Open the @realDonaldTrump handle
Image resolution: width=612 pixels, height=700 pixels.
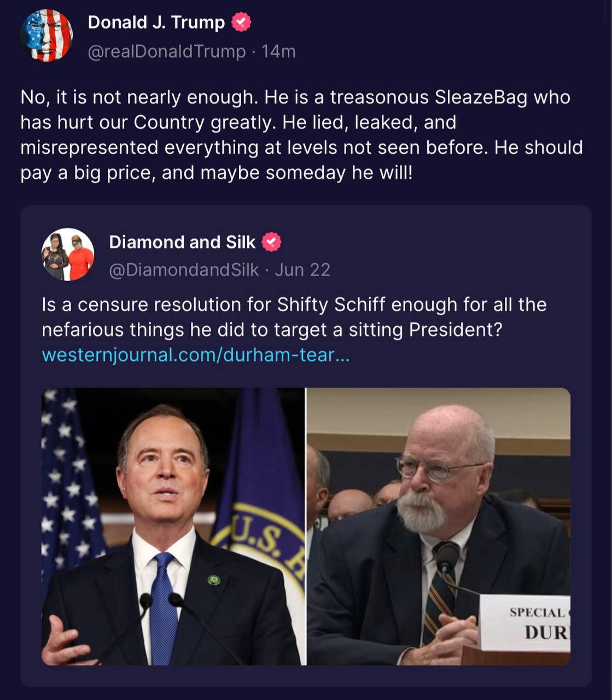[167, 51]
